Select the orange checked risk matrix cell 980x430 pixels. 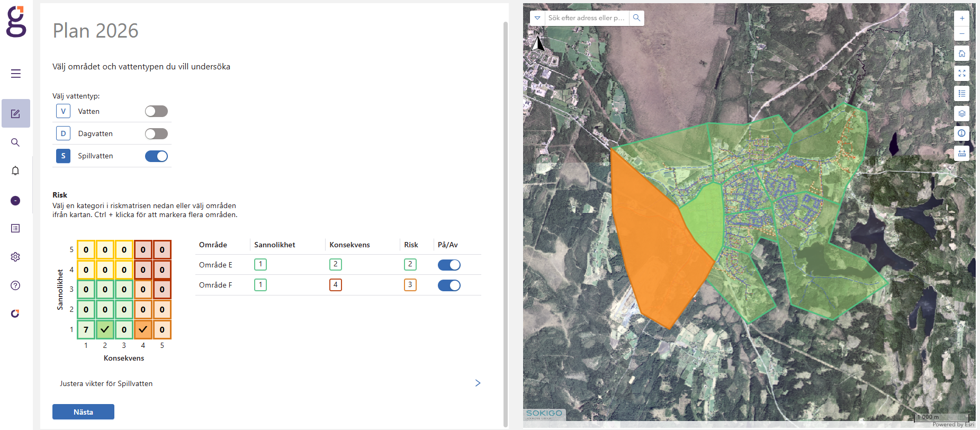pyautogui.click(x=143, y=329)
